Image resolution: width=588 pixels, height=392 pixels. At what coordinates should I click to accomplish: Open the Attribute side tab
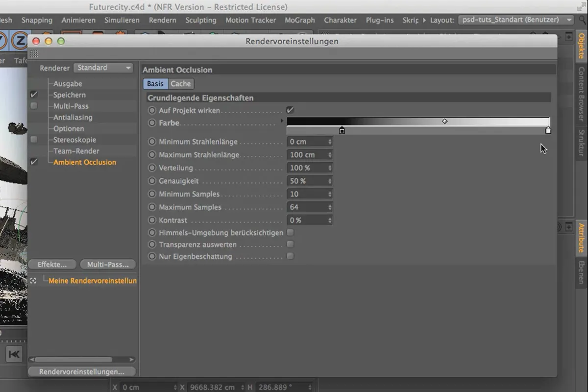tap(582, 238)
